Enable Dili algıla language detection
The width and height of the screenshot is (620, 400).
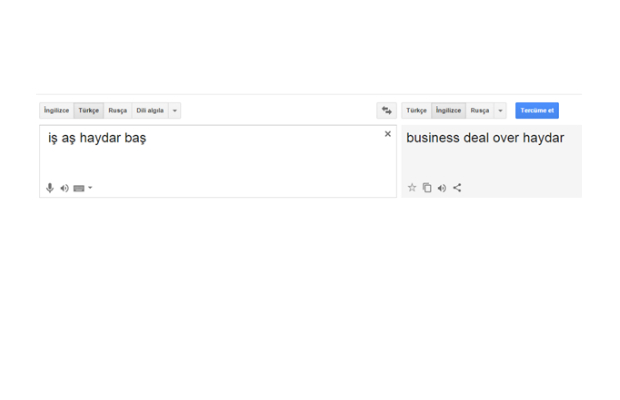tap(150, 111)
